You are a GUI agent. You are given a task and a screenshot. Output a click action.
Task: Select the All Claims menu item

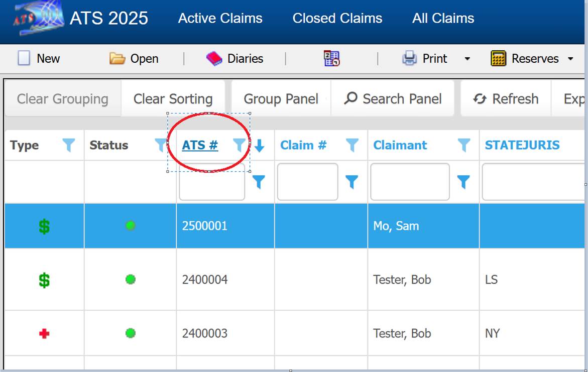(x=442, y=18)
